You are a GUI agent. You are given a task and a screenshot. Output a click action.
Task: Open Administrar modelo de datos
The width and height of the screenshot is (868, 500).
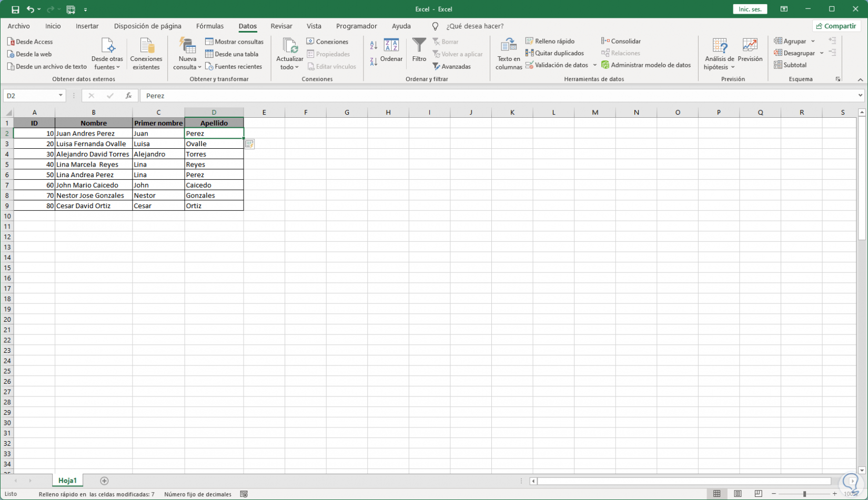click(646, 65)
